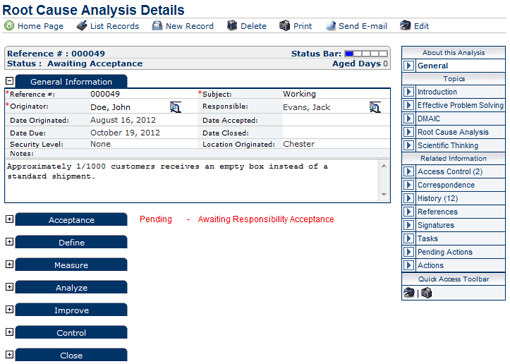Click the Status Bar progress indicator
The width and height of the screenshot is (510, 364).
coord(366,54)
